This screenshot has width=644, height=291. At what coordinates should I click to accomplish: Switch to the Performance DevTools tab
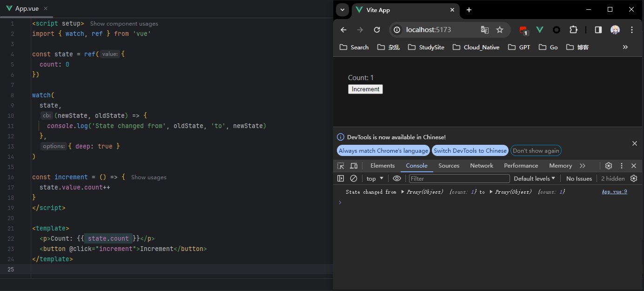521,166
